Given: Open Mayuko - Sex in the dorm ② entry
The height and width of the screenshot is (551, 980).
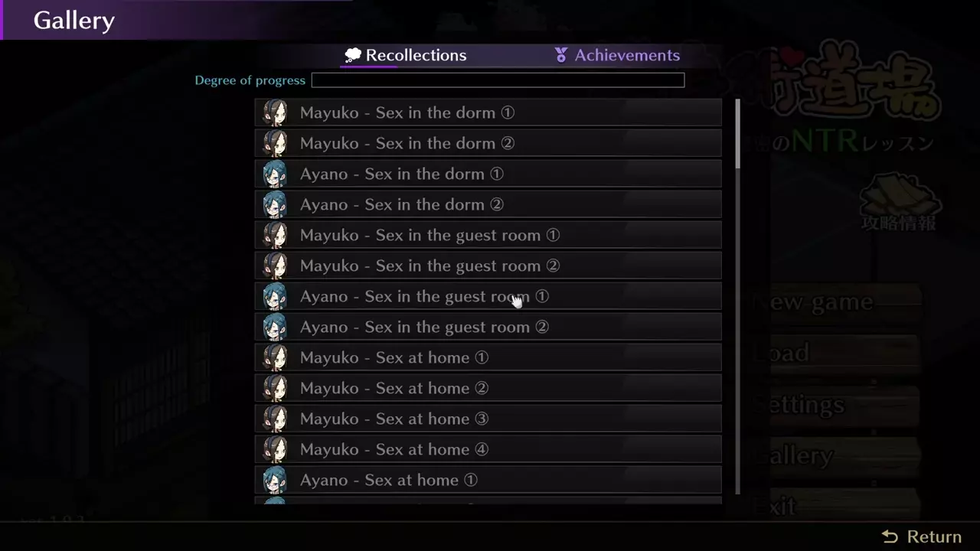Looking at the screenshot, I should point(488,143).
